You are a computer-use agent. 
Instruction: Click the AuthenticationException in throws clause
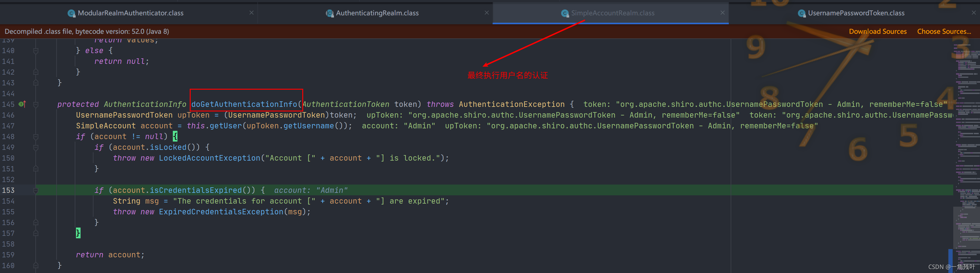click(511, 104)
